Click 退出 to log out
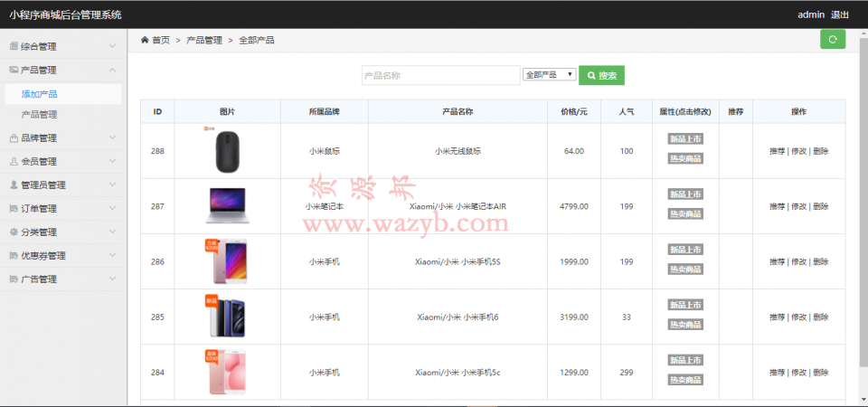 [840, 15]
